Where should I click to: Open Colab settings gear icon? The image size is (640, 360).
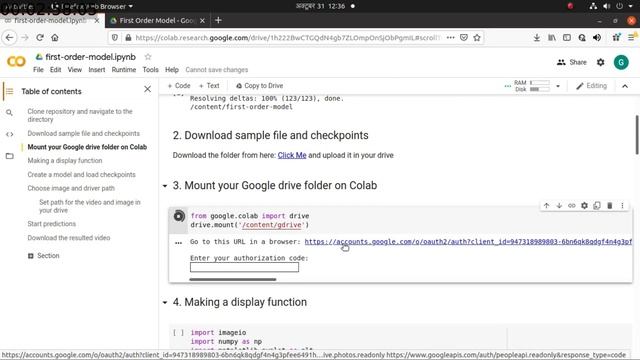point(600,62)
